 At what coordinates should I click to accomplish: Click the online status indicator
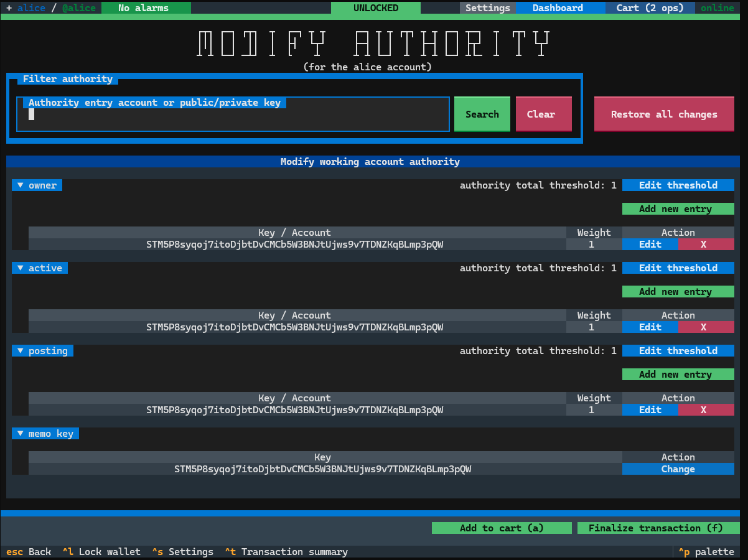(x=718, y=8)
